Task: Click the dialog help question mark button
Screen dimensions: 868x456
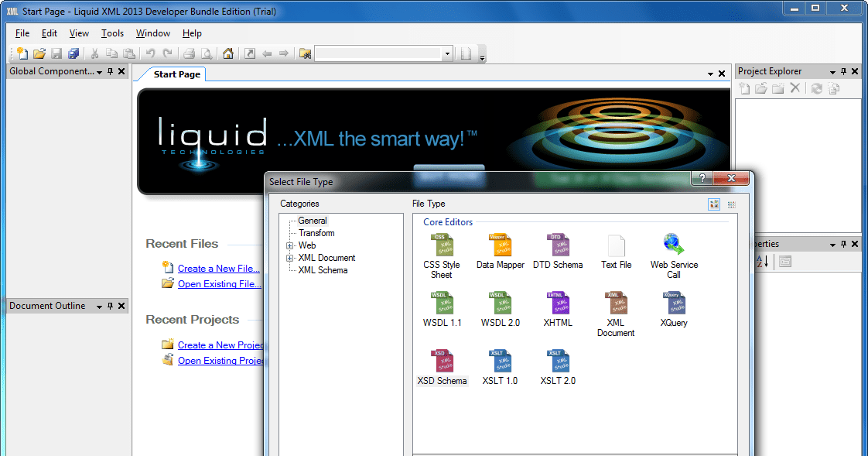Action: 702,178
